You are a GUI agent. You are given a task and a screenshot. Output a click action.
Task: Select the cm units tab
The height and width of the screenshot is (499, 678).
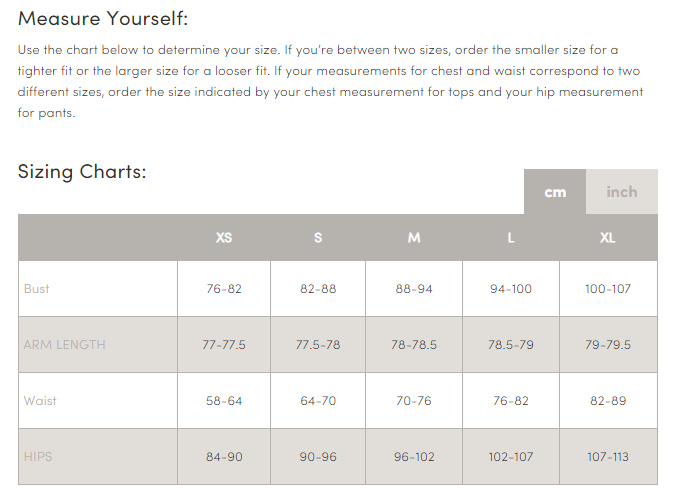[555, 192]
